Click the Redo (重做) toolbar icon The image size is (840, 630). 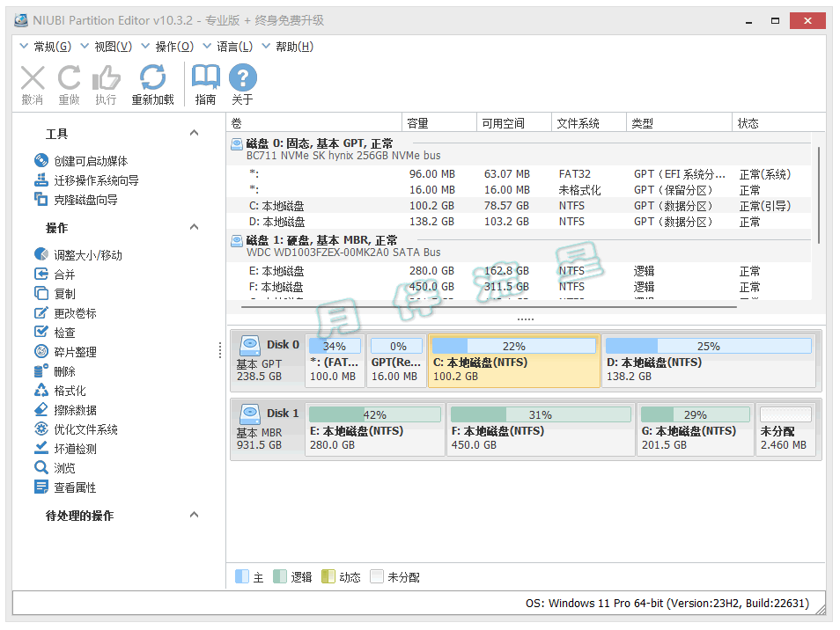click(69, 78)
